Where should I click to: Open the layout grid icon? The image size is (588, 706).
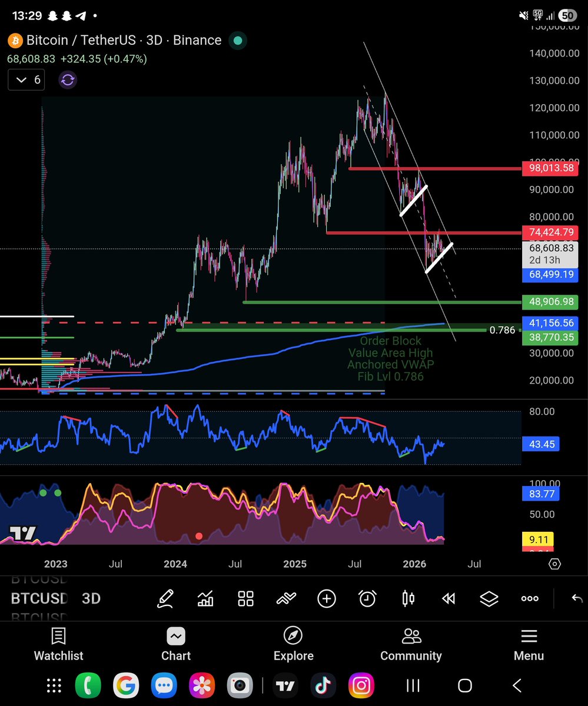pos(245,599)
